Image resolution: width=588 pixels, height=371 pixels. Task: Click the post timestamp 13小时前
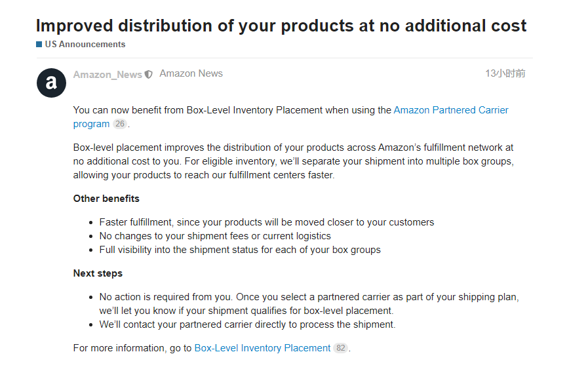tap(505, 73)
